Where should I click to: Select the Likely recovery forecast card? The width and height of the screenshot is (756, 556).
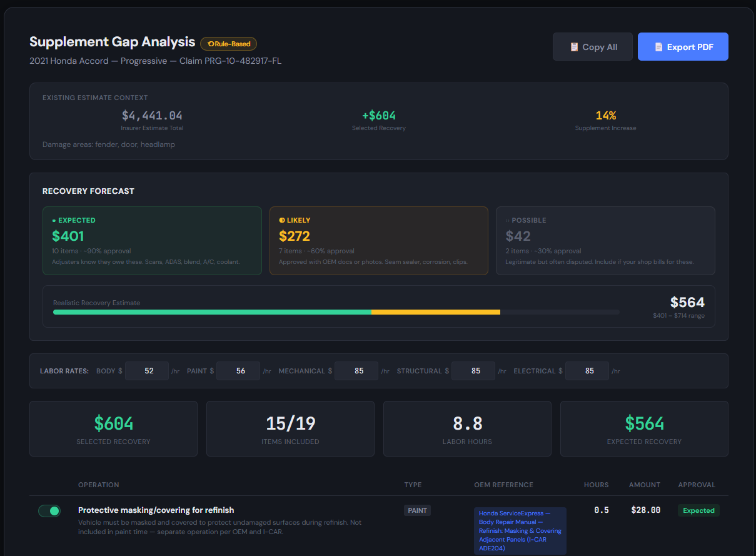pos(378,241)
